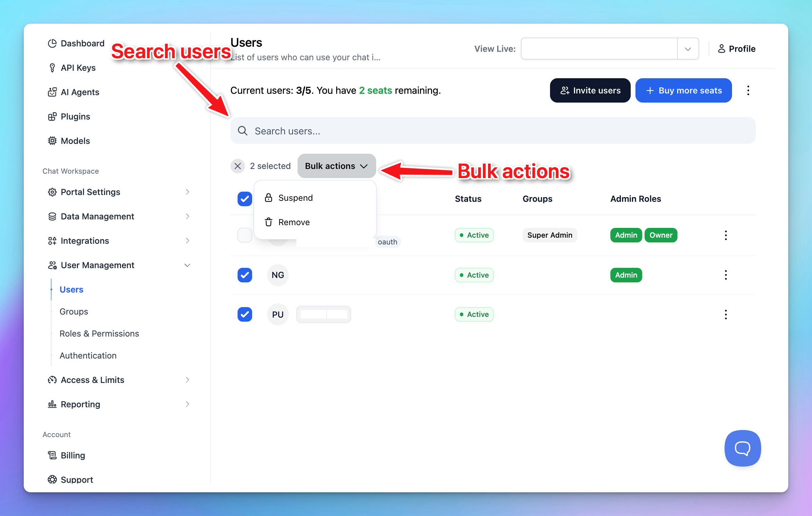
Task: Expand the View Live dropdown
Action: (x=688, y=49)
